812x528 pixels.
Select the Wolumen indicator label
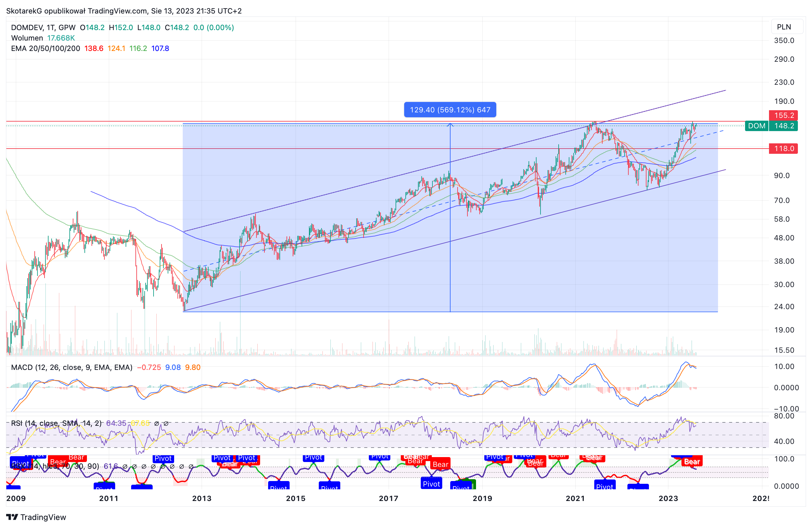(x=27, y=38)
